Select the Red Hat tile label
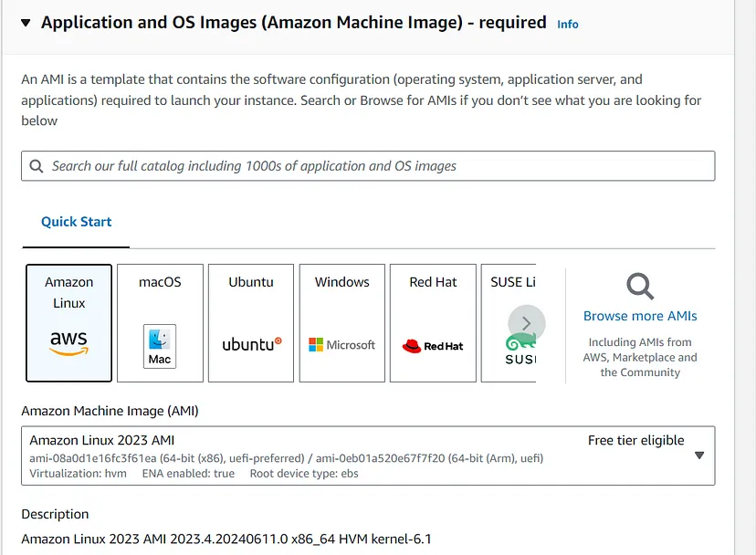 click(x=433, y=282)
